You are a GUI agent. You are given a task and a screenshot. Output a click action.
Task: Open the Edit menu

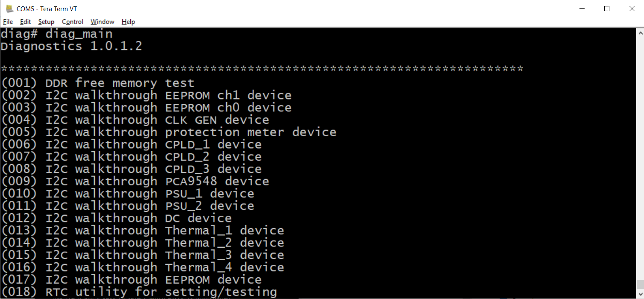(x=26, y=22)
